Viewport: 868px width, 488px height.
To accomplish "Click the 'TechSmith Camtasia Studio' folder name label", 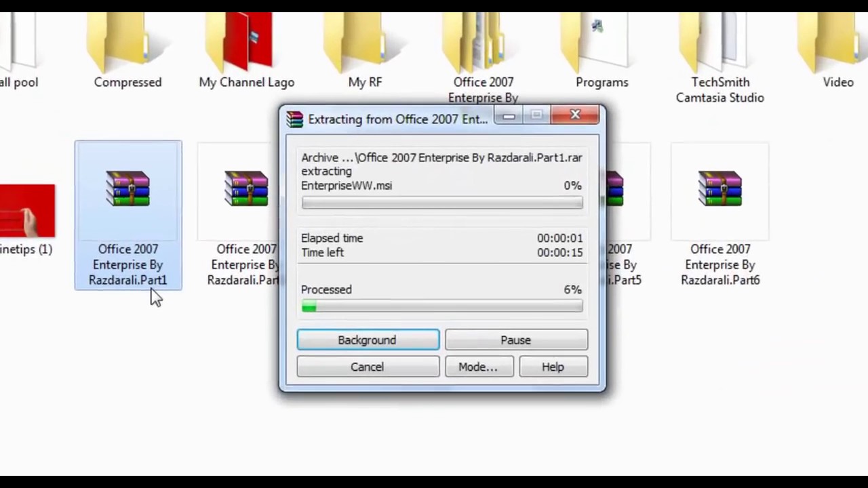I will click(720, 89).
